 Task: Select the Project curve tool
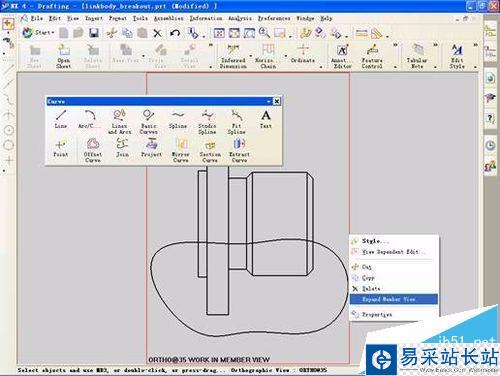151,148
